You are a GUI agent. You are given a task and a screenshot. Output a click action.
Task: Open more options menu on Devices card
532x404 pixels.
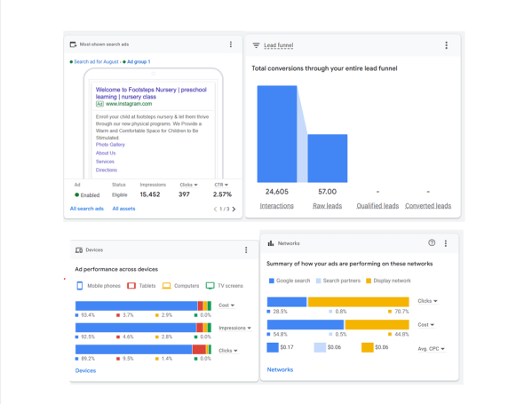tap(246, 250)
